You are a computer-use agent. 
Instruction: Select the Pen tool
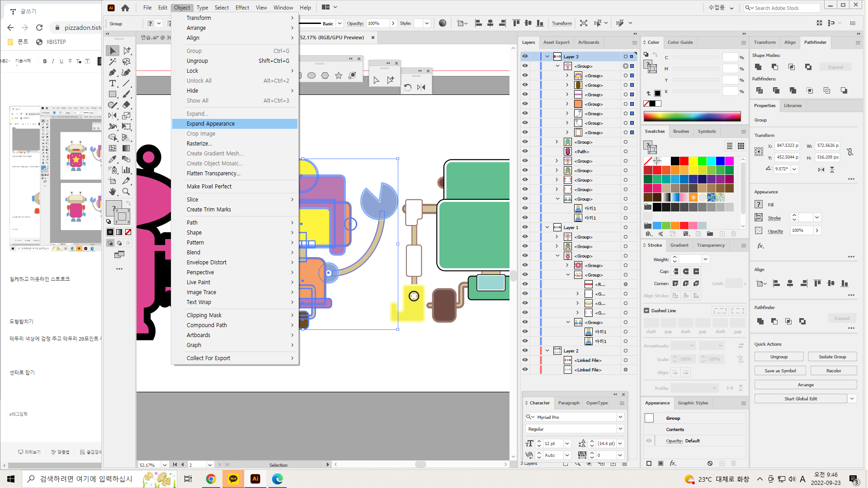113,72
